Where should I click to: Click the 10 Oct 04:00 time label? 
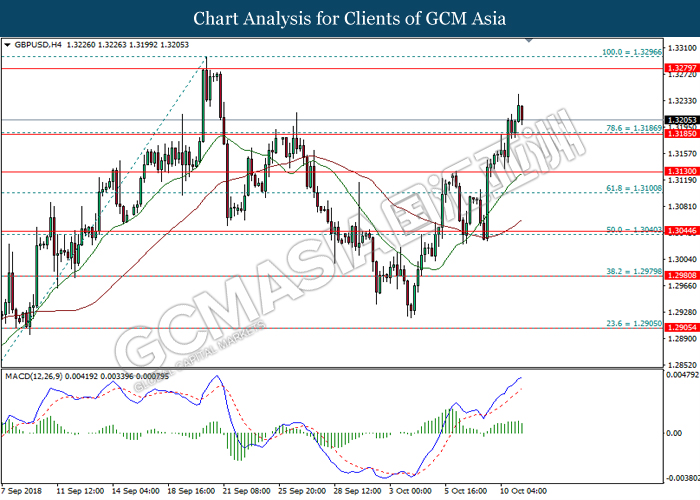pos(523,491)
